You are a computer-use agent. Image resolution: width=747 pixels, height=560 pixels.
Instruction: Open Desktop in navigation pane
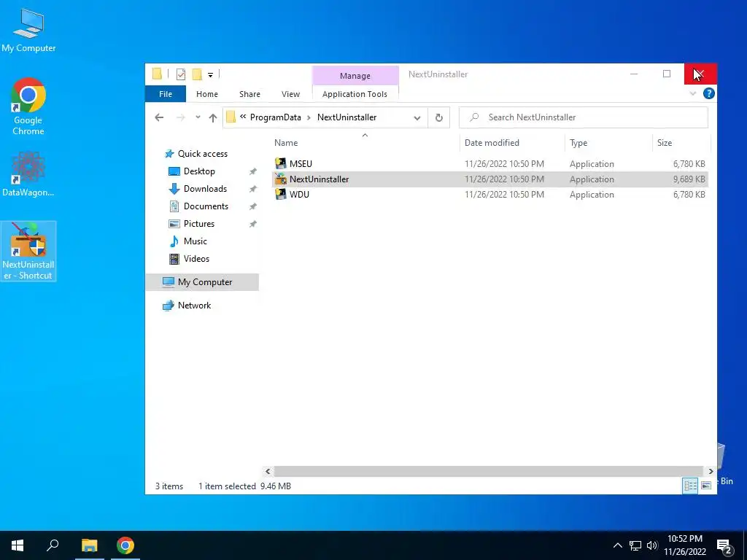[x=192, y=171]
